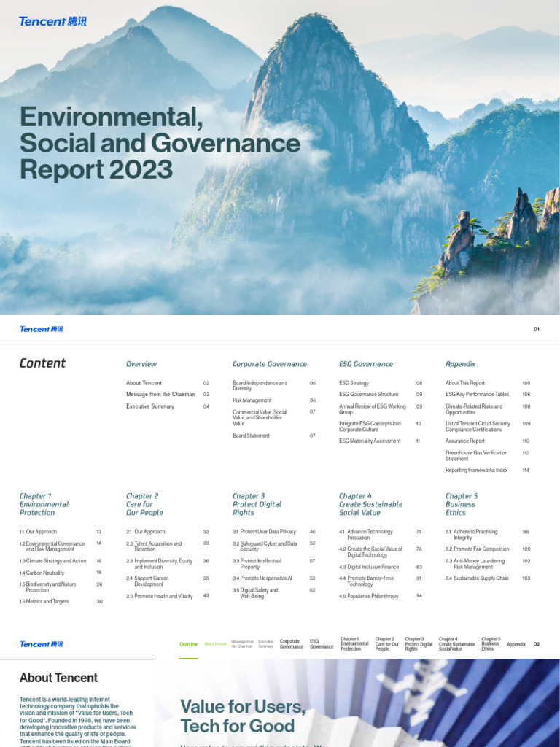Screen dimensions: 560x747
Task: Open '2.4 Support Career Development'
Action: 147,581
